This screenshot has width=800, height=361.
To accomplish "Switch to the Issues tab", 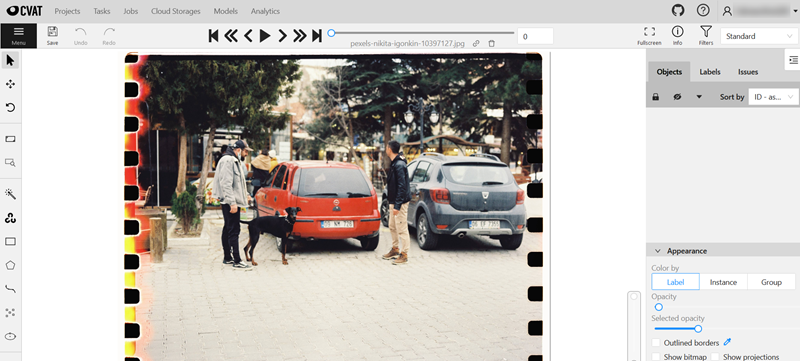I will click(x=748, y=72).
